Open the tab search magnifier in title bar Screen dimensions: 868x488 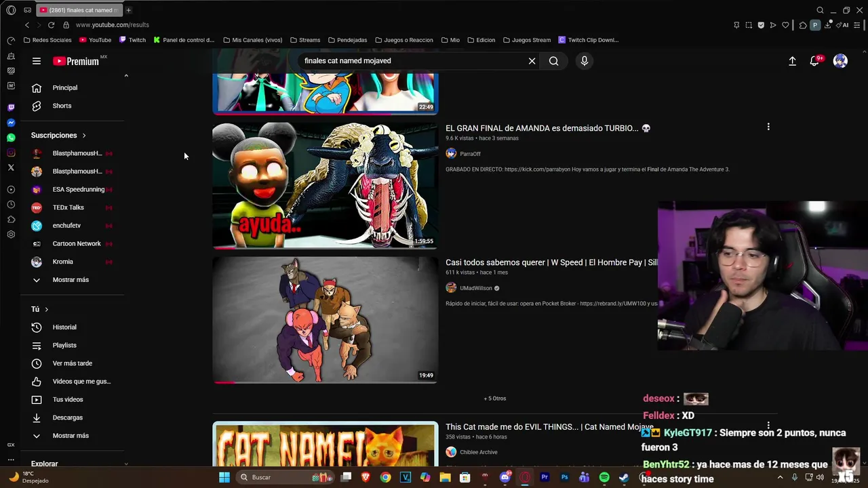[820, 10]
